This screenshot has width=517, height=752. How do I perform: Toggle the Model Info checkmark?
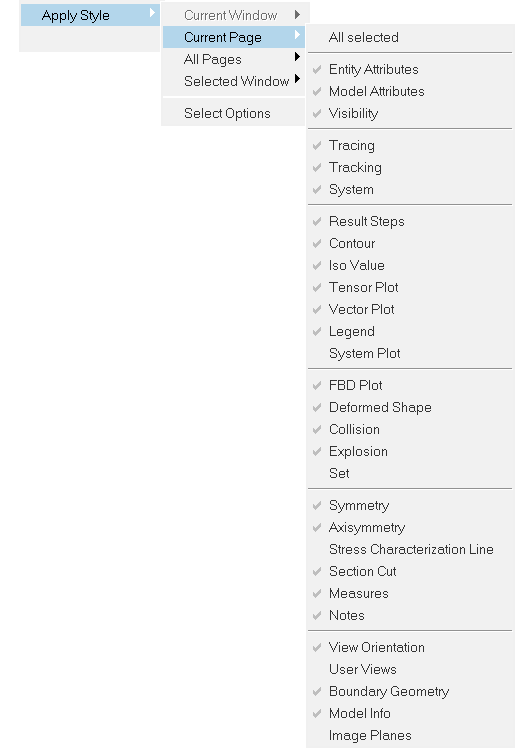tap(410, 714)
